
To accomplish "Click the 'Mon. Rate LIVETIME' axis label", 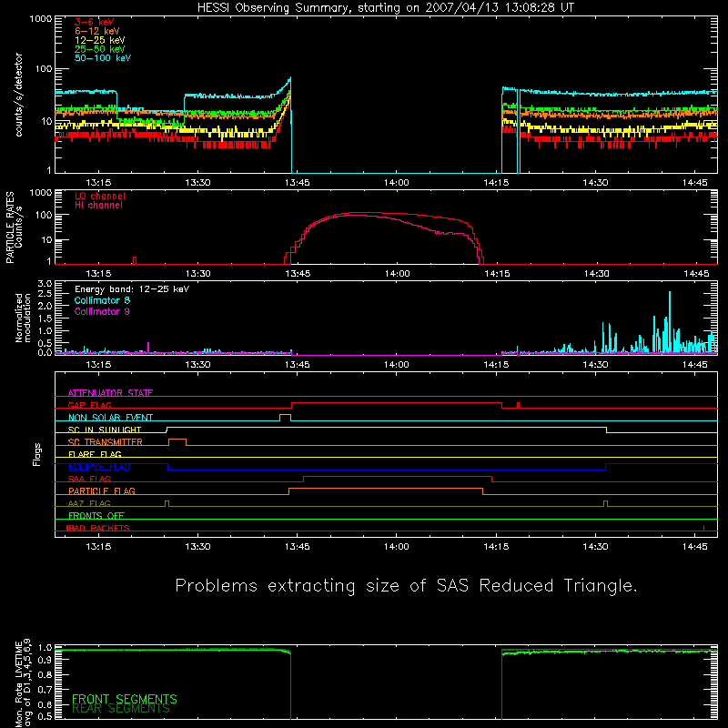I will [x=18, y=684].
